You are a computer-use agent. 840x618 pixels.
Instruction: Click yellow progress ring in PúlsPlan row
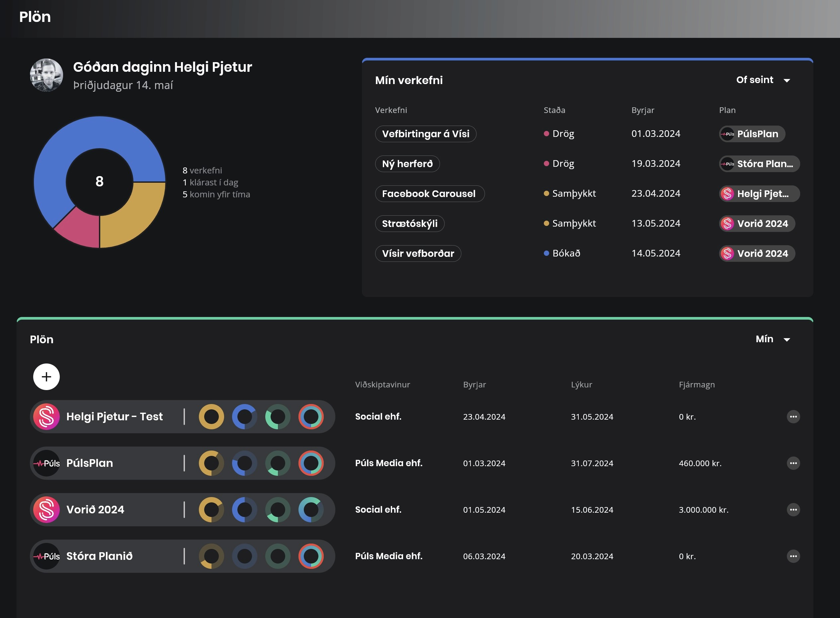[211, 463]
